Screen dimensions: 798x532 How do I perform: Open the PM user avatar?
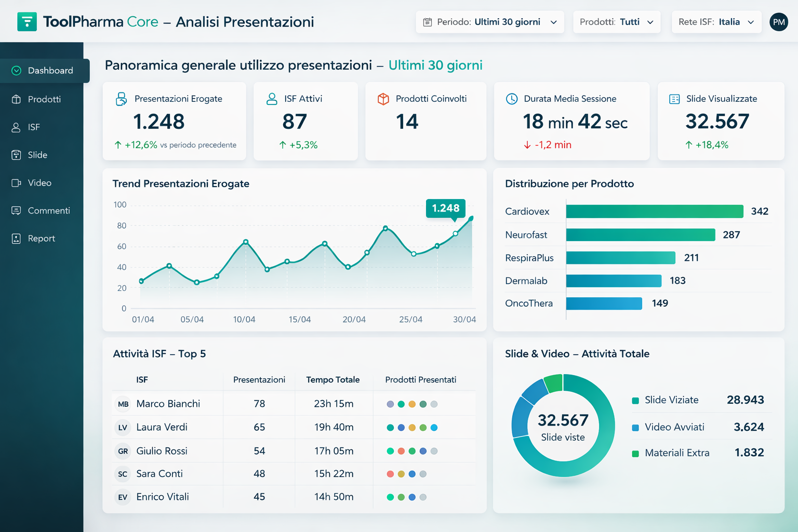(x=778, y=22)
